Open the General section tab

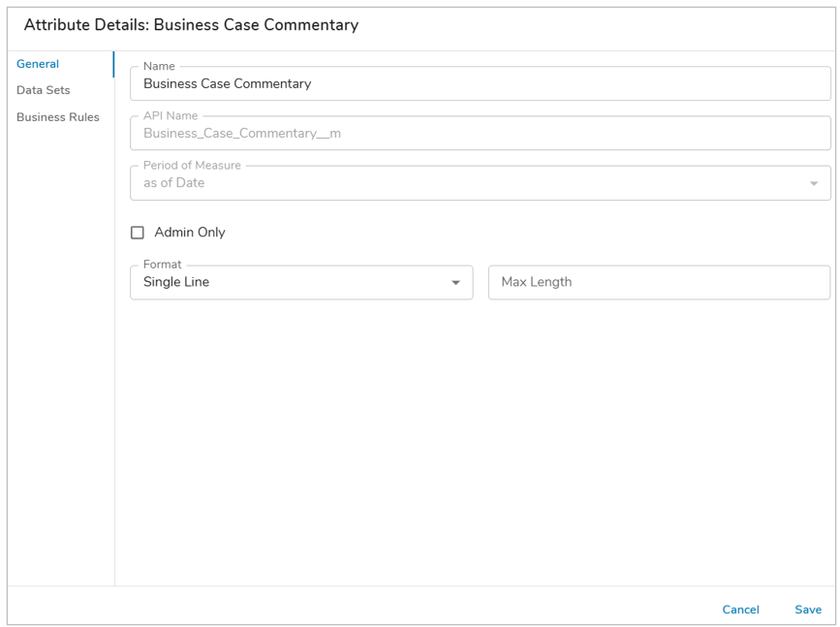pos(38,64)
